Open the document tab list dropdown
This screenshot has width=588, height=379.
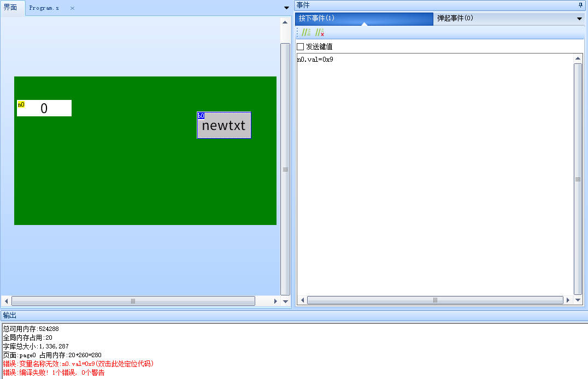coord(287,8)
